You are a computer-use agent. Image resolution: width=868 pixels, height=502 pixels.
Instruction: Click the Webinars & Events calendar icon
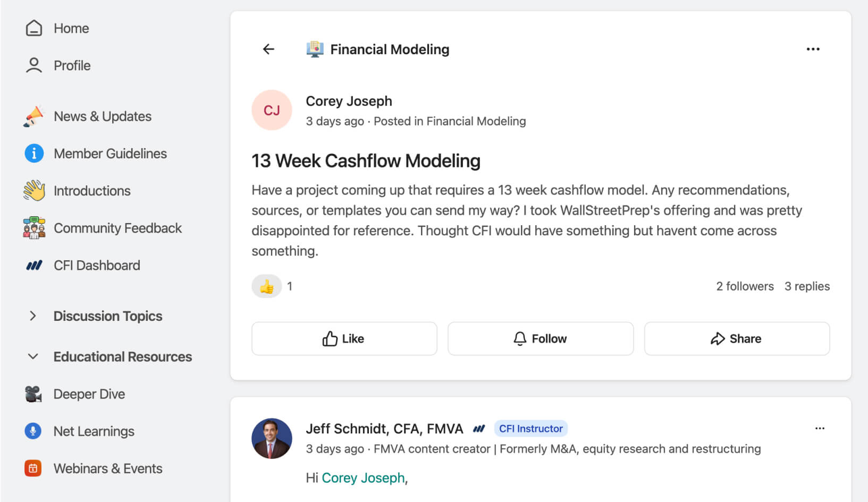33,468
